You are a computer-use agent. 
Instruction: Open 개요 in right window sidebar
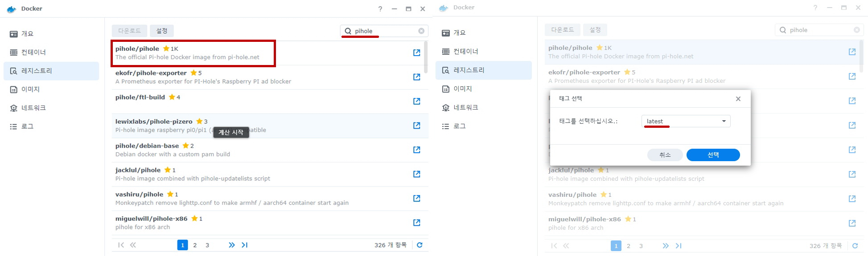(484, 33)
